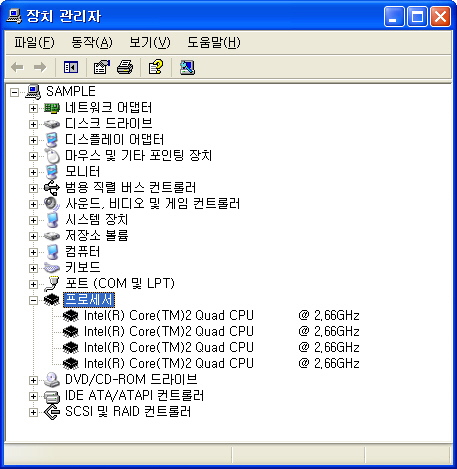
Task: Click the show/hide console tree toolbar icon
Action: point(71,68)
